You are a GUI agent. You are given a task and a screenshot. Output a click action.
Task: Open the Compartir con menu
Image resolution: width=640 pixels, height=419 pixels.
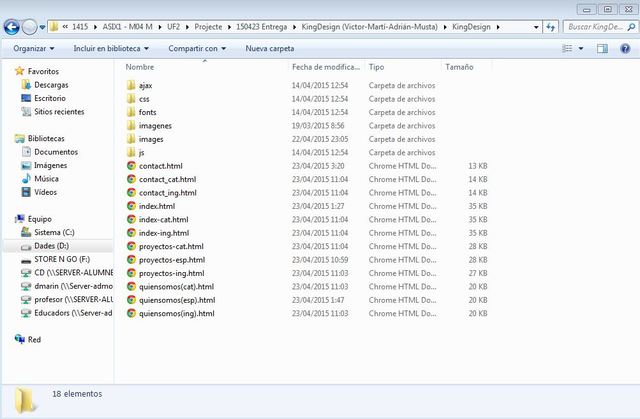[197, 49]
